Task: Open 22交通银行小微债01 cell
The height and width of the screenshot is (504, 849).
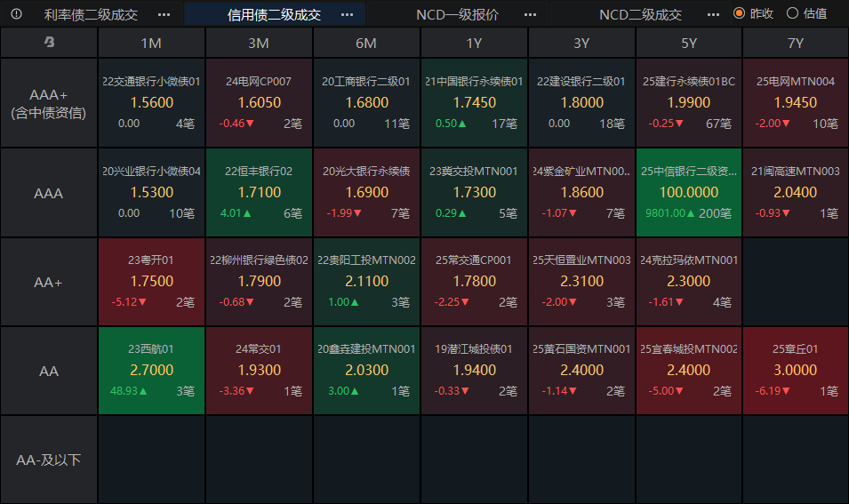Action: [152, 103]
